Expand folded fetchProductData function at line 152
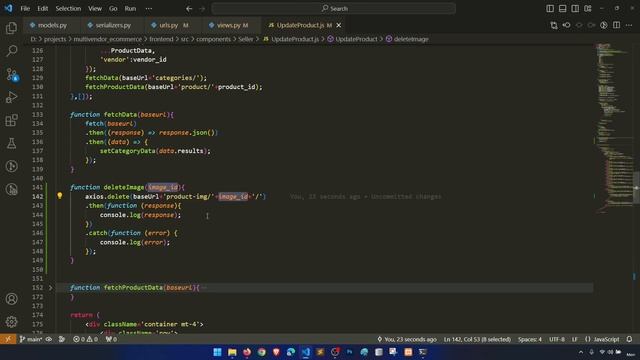The height and width of the screenshot is (360, 640). pos(51,288)
